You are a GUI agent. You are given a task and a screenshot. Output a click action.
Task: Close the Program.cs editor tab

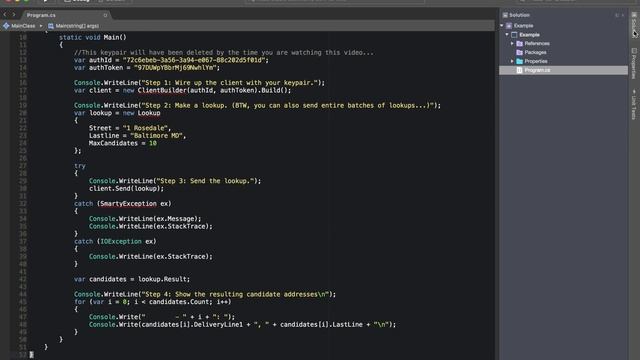click(105, 15)
